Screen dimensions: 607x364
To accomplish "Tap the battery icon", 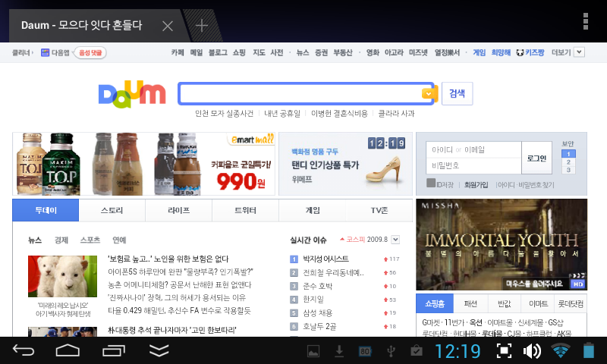I will click(x=589, y=350).
